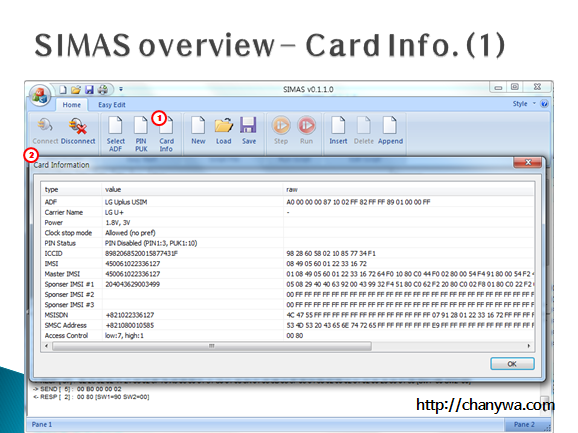Open the quick access toolbar customize arrow

(x=121, y=89)
